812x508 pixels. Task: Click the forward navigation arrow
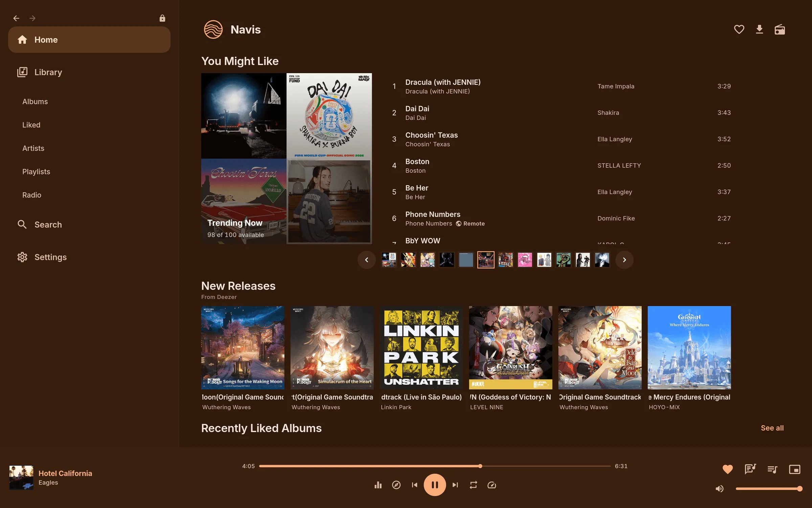[x=32, y=18]
